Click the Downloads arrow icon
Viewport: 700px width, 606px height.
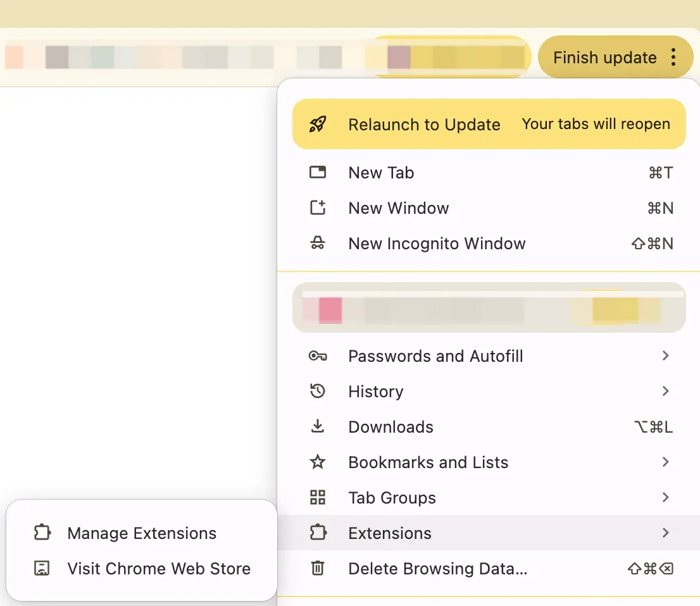318,426
